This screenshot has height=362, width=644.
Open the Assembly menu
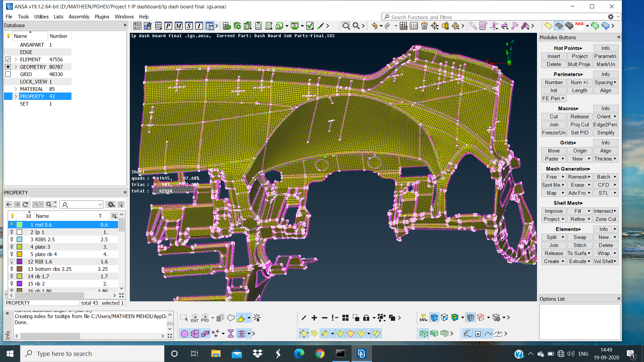(79, 16)
